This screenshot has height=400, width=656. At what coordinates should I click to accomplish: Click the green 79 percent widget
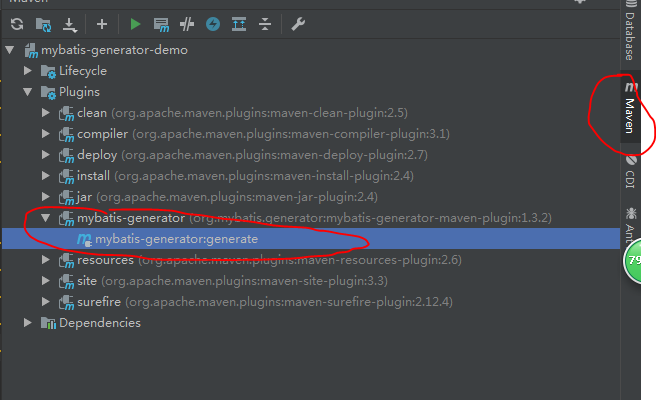tap(633, 261)
